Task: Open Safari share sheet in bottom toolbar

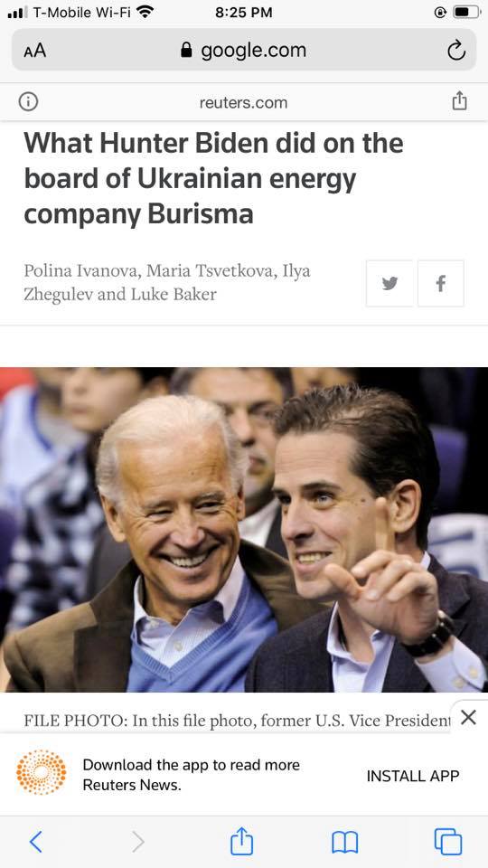Action: click(242, 840)
